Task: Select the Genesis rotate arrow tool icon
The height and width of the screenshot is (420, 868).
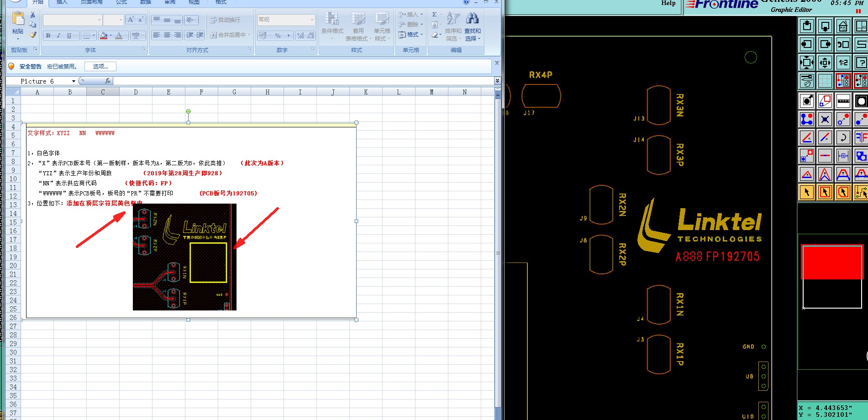Action: 843,137
